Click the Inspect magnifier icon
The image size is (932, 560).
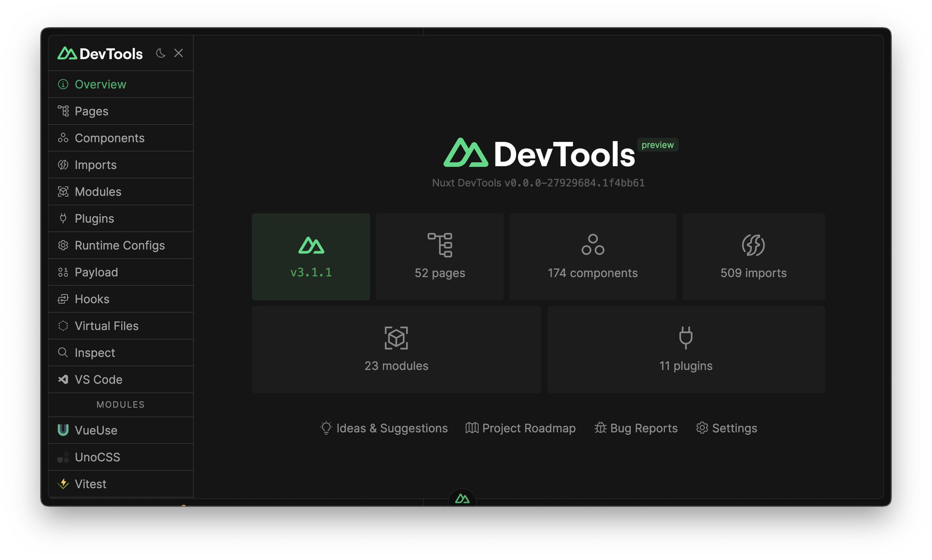click(63, 353)
